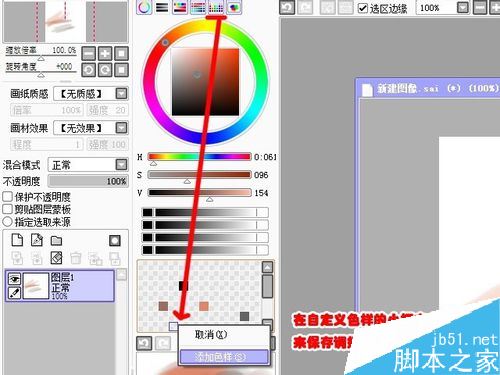Click the scratchpad redo icon below swatches
The height and width of the screenshot is (375, 500).
click(163, 343)
